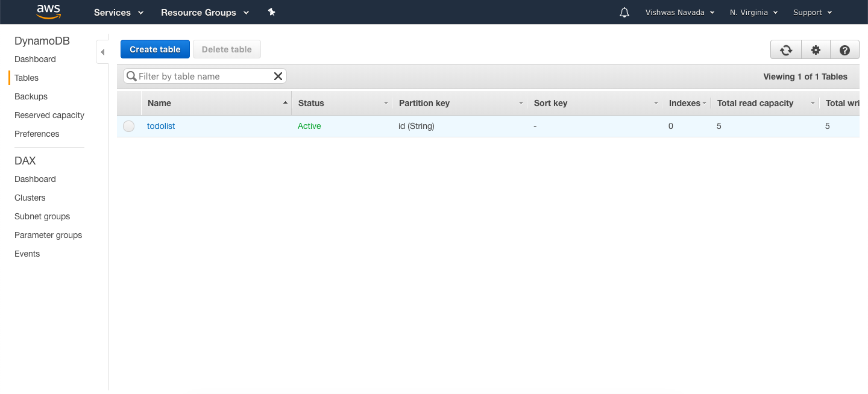
Task: Click the DynamoDB sidebar heading
Action: coord(42,41)
